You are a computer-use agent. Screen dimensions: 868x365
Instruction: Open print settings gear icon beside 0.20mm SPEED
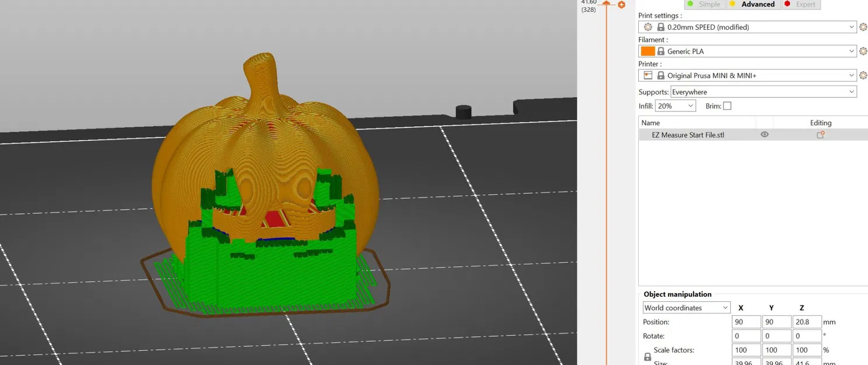point(863,27)
